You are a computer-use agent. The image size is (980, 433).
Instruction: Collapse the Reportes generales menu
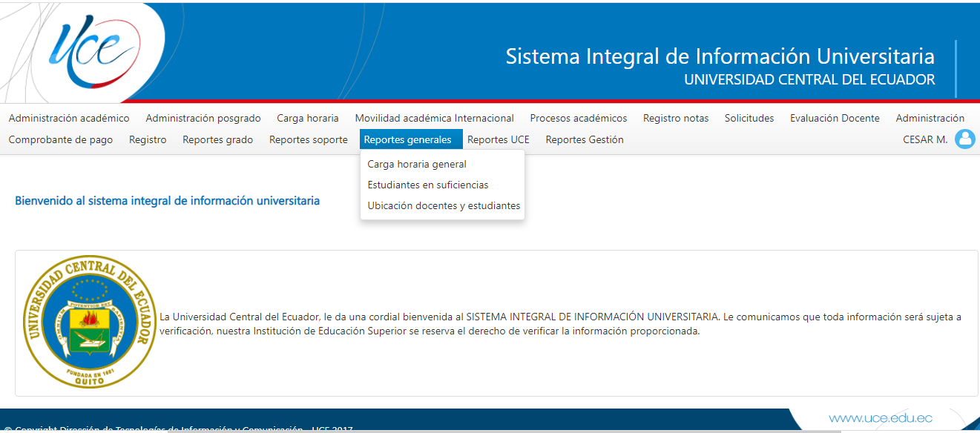pyautogui.click(x=411, y=139)
